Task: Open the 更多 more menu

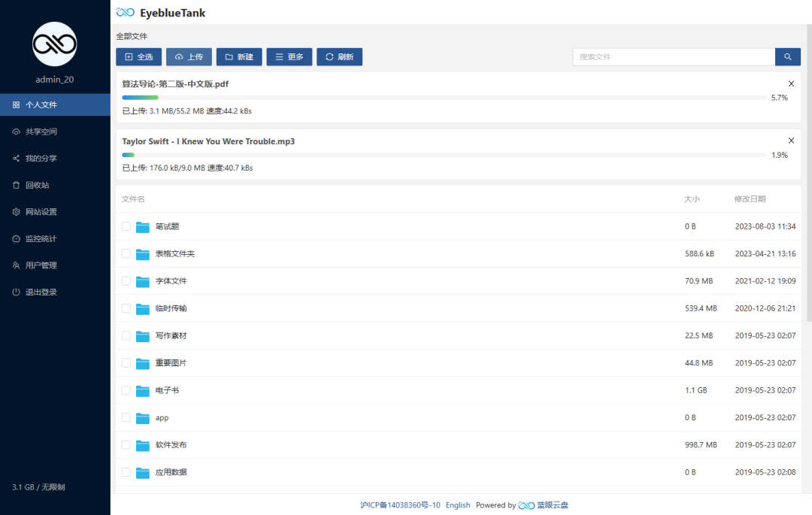Action: tap(289, 57)
